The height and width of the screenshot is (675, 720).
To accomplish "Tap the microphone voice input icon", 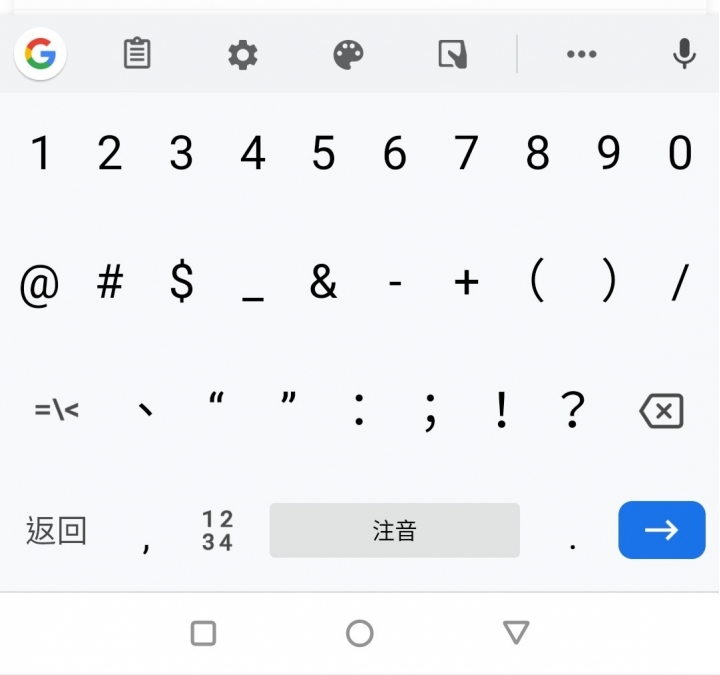I will click(x=684, y=53).
